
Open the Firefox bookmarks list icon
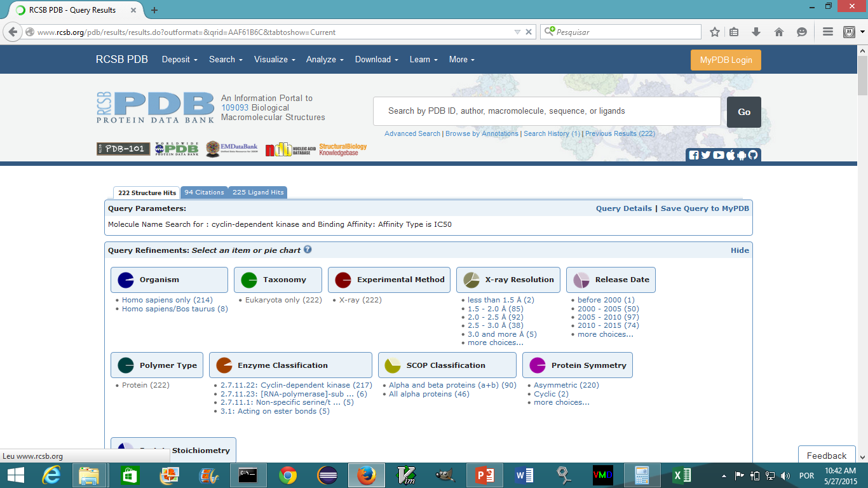pos(734,32)
